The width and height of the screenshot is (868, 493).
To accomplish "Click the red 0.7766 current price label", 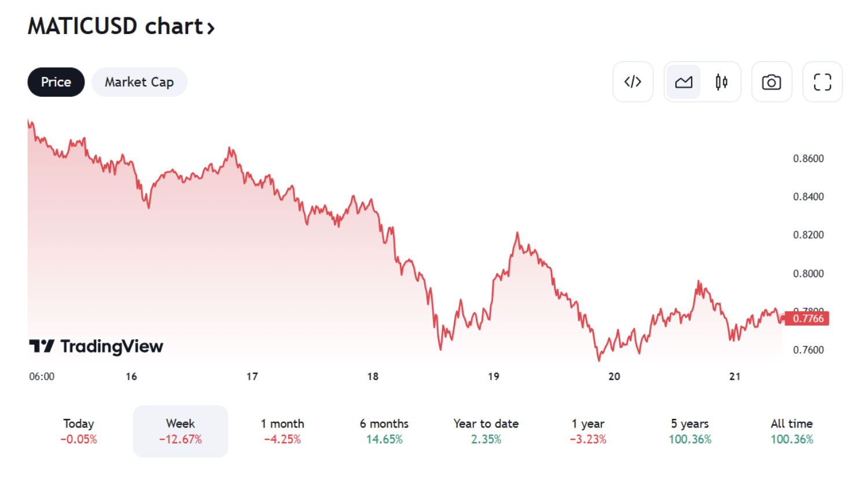I will coord(807,318).
